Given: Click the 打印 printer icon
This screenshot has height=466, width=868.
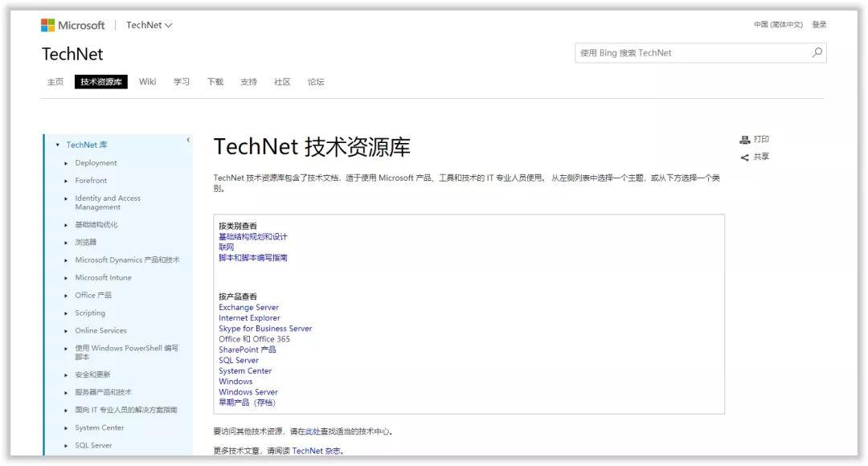Looking at the screenshot, I should (x=744, y=139).
